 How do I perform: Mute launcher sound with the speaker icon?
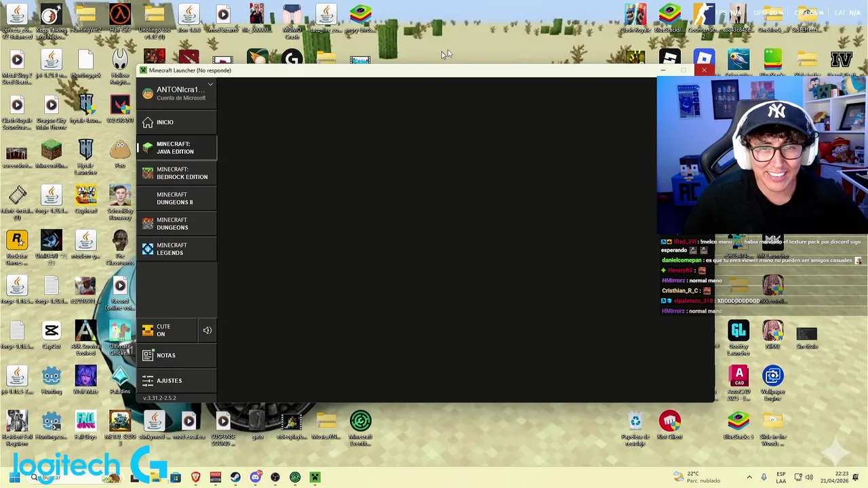click(208, 330)
